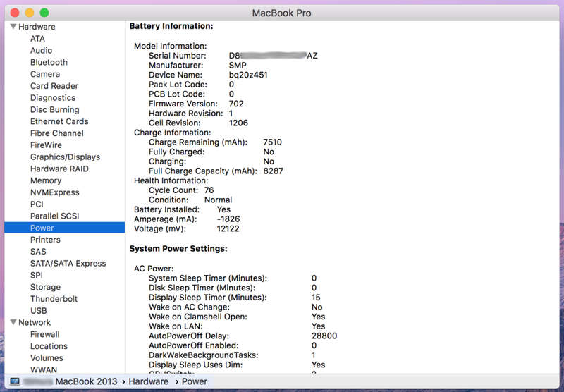Open Storage information
Viewport: 564px width, 392px height.
click(x=45, y=287)
